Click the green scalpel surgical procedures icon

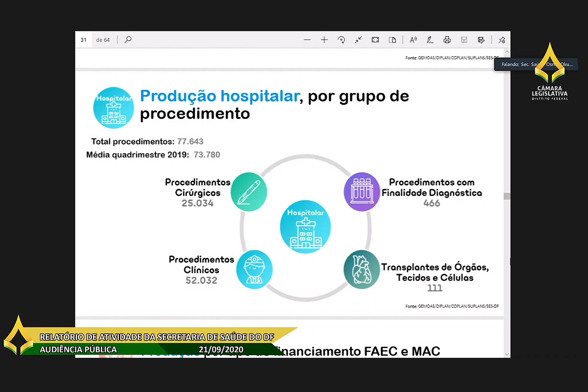(x=249, y=192)
